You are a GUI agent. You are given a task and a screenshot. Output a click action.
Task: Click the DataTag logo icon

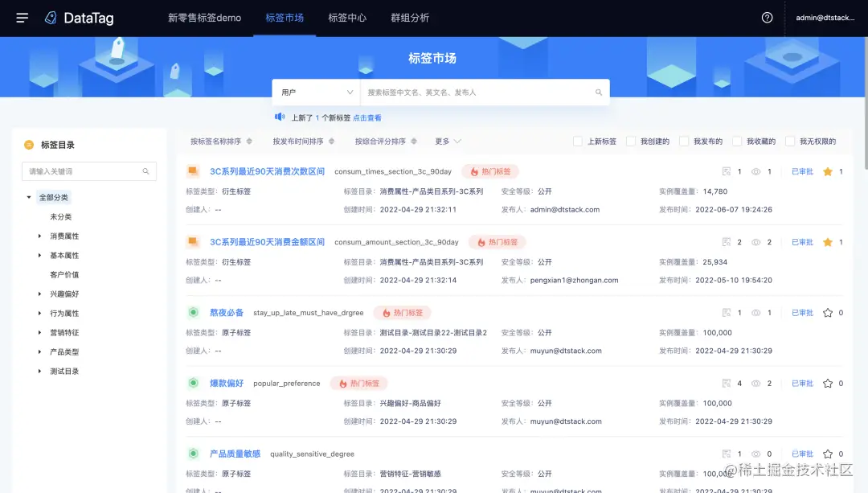[50, 18]
